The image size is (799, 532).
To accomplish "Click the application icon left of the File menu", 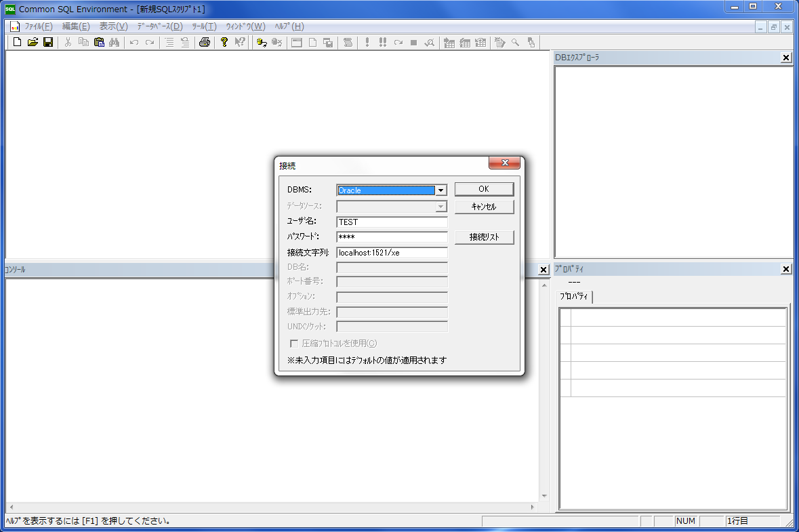I will (x=15, y=26).
